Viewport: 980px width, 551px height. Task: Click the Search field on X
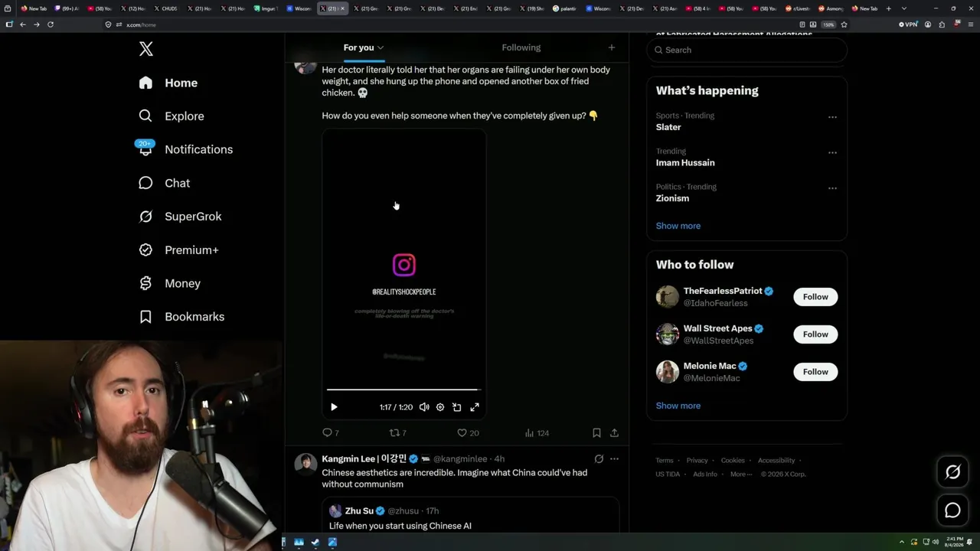pyautogui.click(x=746, y=50)
